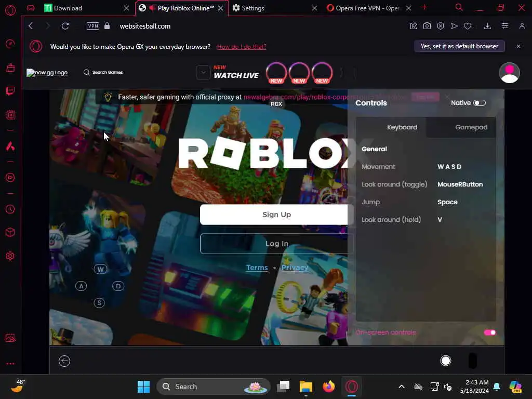Open the CPU chip icon in sidebar
Screen dimensions: 532x399
tap(10, 115)
